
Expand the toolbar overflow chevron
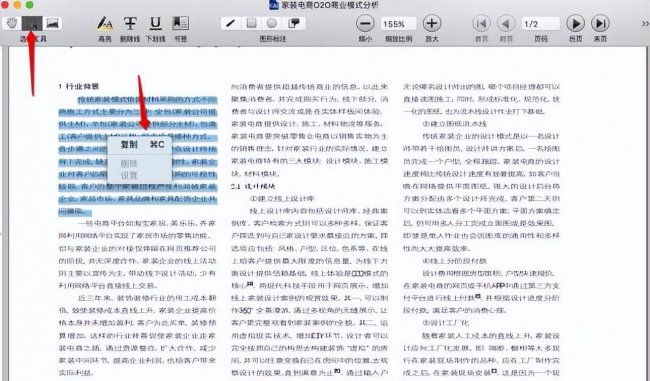tap(645, 24)
